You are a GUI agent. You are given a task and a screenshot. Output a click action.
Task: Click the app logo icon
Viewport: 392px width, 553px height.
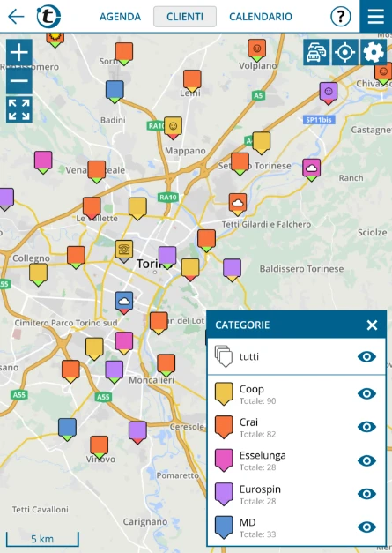(48, 16)
